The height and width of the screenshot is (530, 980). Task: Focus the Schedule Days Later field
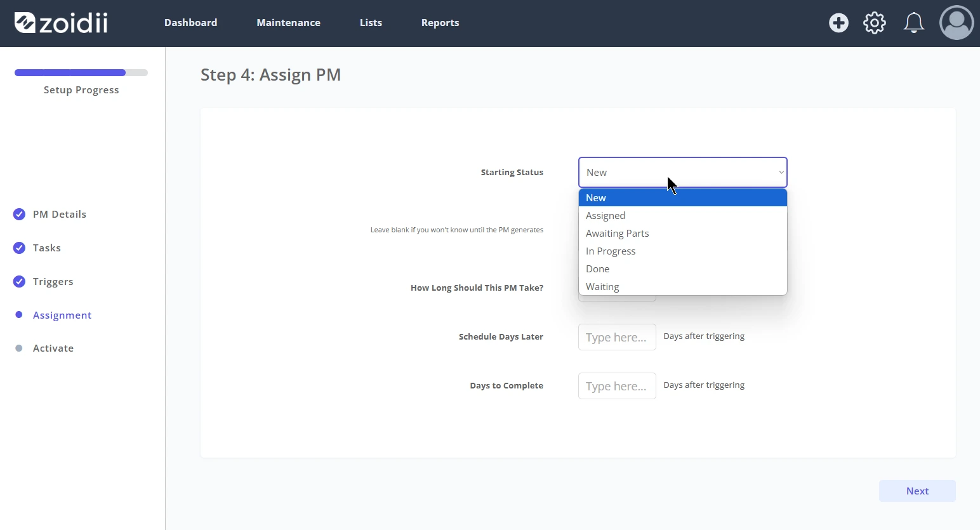tap(617, 337)
